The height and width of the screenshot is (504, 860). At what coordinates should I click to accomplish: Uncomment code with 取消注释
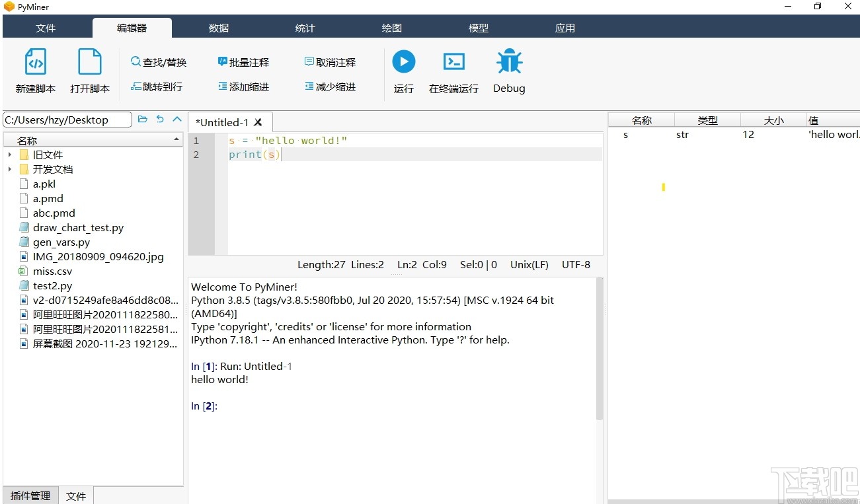(330, 61)
